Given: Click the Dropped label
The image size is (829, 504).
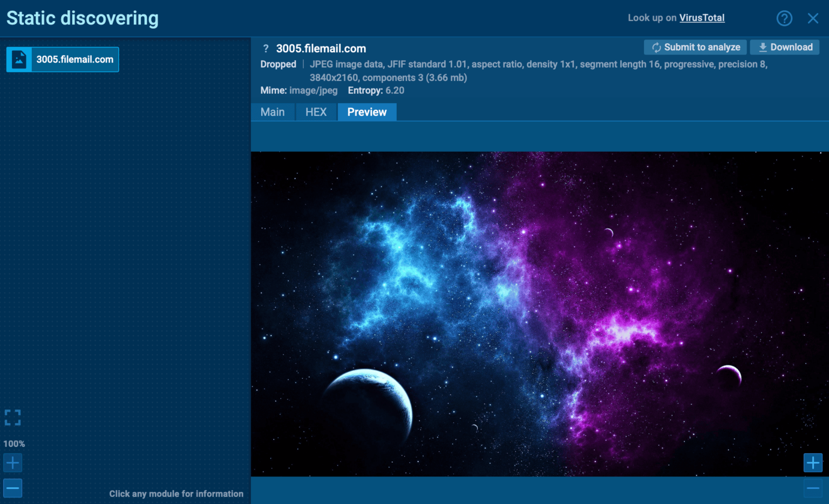Looking at the screenshot, I should click(x=278, y=64).
